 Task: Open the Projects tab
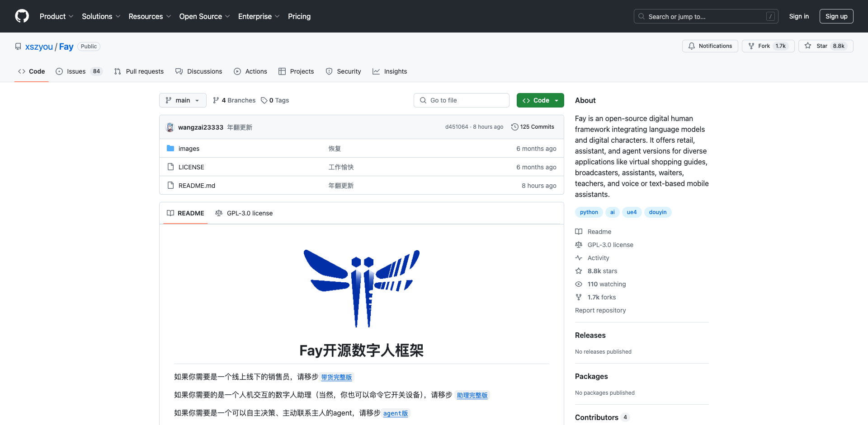(x=296, y=71)
